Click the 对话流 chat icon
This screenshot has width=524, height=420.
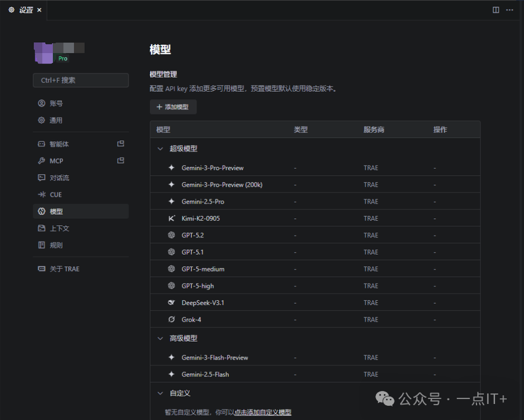[x=41, y=178]
